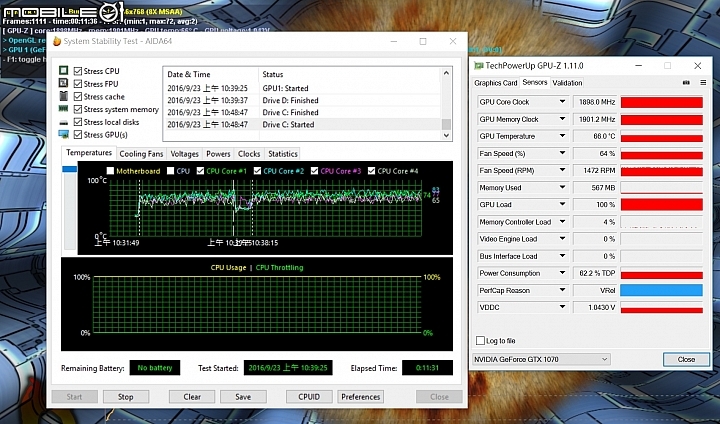Select log row 'GPU1: Started'
720x424 pixels.
302,88
